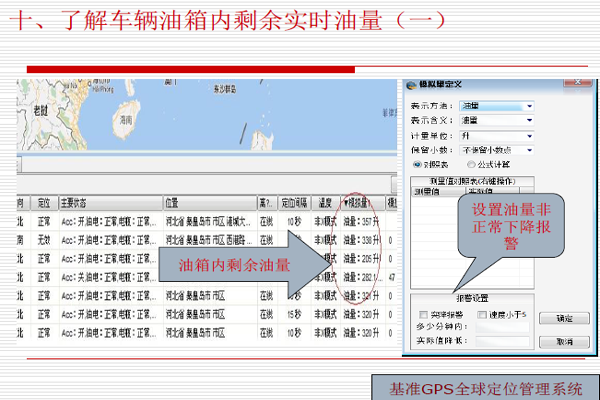Tick the 速度小于5 checkbox

(x=482, y=315)
